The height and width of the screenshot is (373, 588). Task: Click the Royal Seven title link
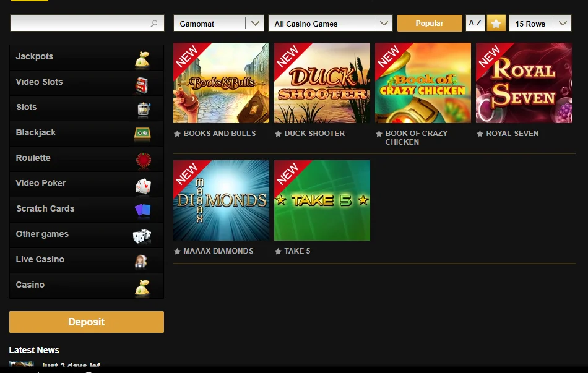coord(512,134)
